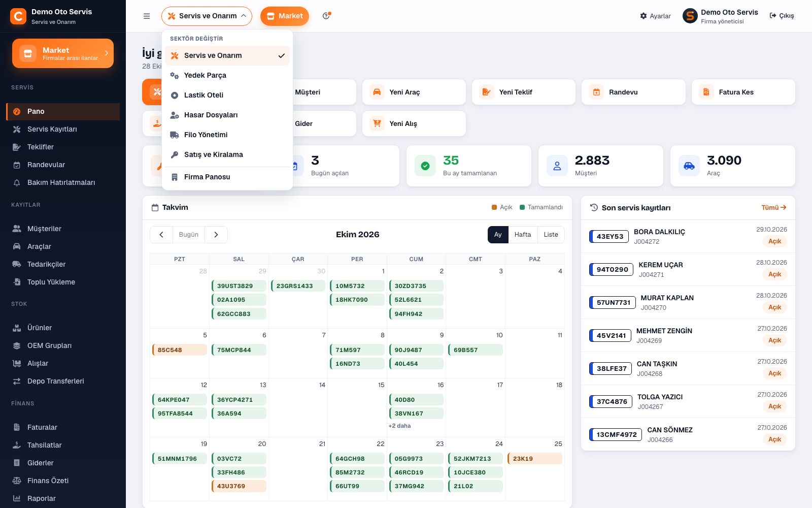Open Bakım Hatırlatmaları bell entry
The image size is (812, 508).
point(63,182)
